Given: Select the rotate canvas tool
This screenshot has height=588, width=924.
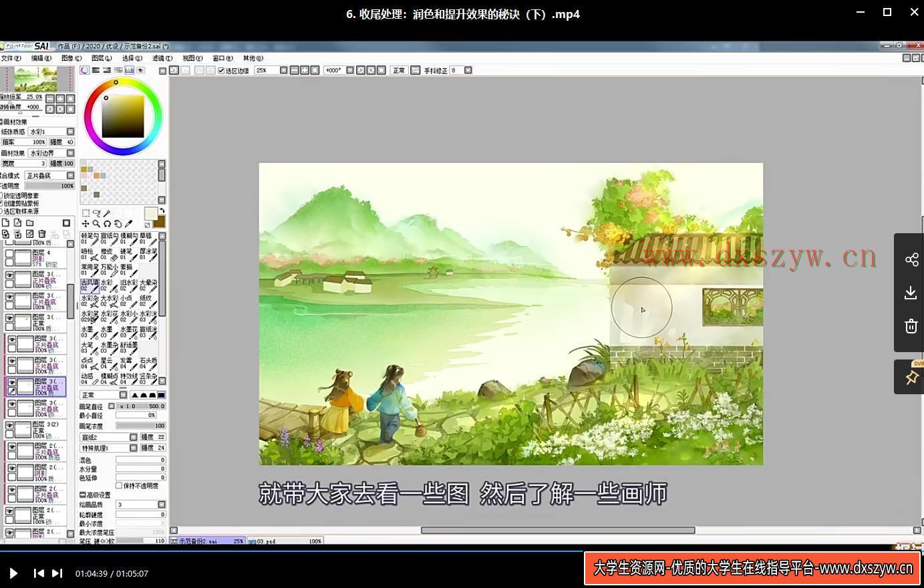Looking at the screenshot, I should click(107, 224).
